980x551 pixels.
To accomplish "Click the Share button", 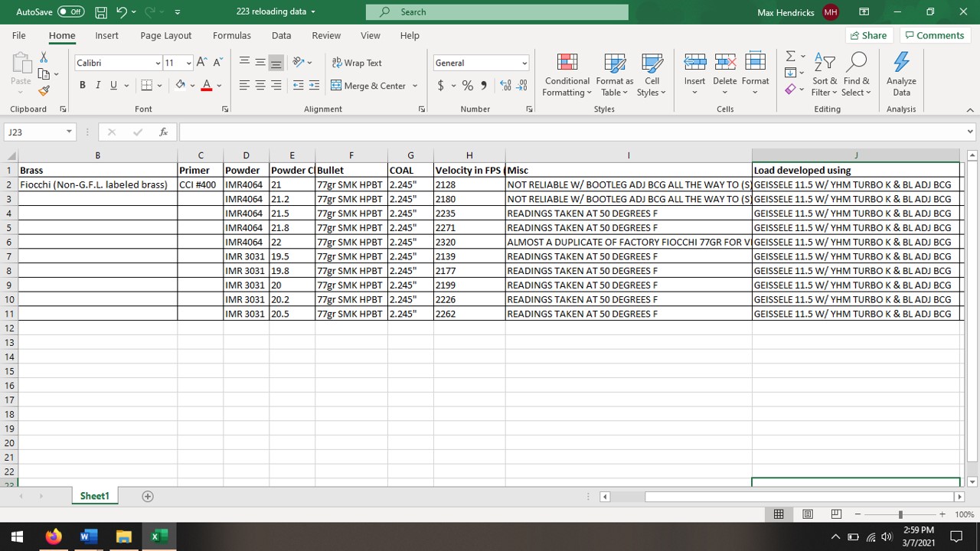I will point(869,35).
